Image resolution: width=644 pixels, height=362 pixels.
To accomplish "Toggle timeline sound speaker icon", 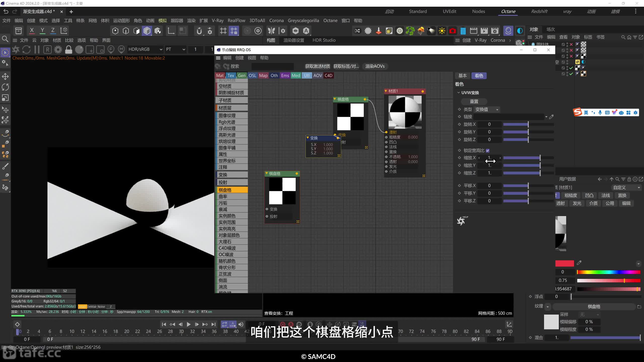I will 241,324.
